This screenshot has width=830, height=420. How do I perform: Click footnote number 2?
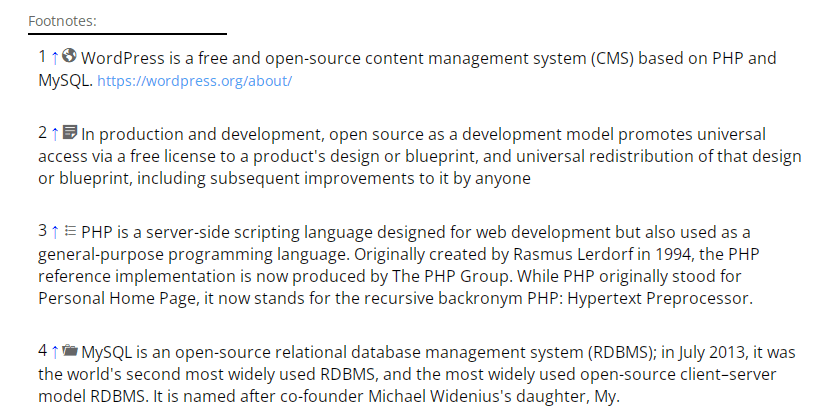[42, 132]
